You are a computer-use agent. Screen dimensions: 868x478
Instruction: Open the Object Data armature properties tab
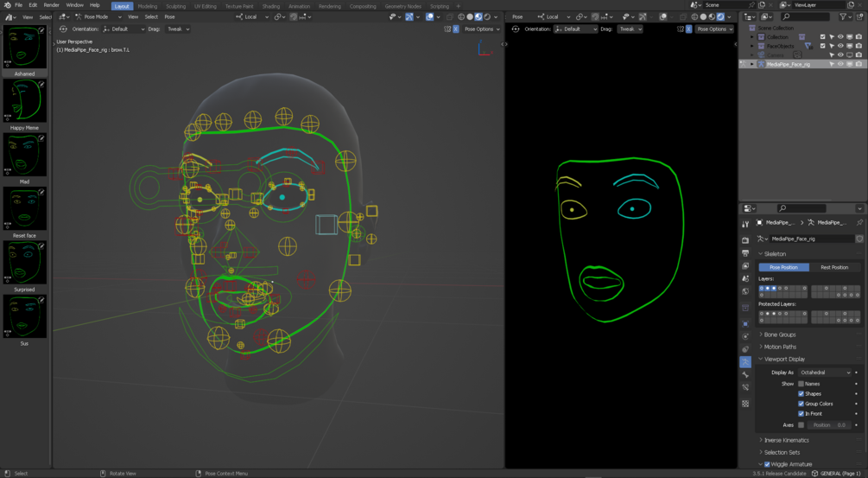tap(745, 361)
